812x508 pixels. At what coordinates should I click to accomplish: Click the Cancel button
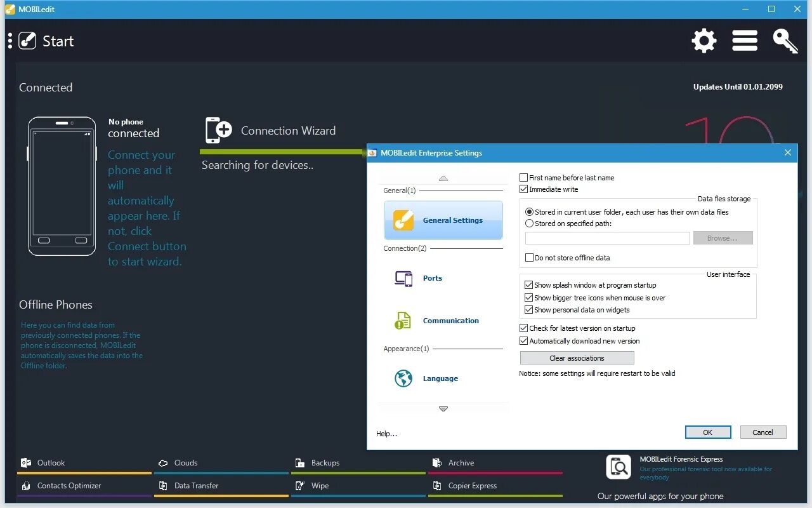click(763, 432)
